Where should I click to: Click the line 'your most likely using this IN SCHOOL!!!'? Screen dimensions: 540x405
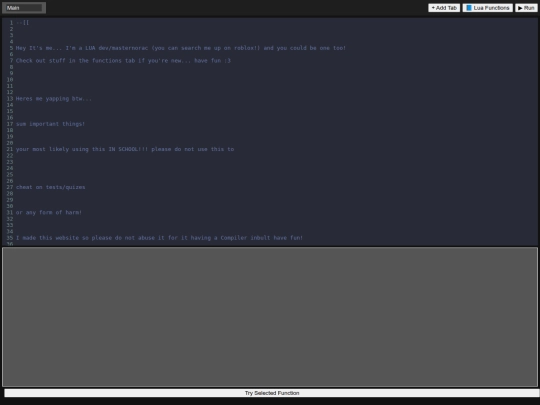[x=125, y=149]
